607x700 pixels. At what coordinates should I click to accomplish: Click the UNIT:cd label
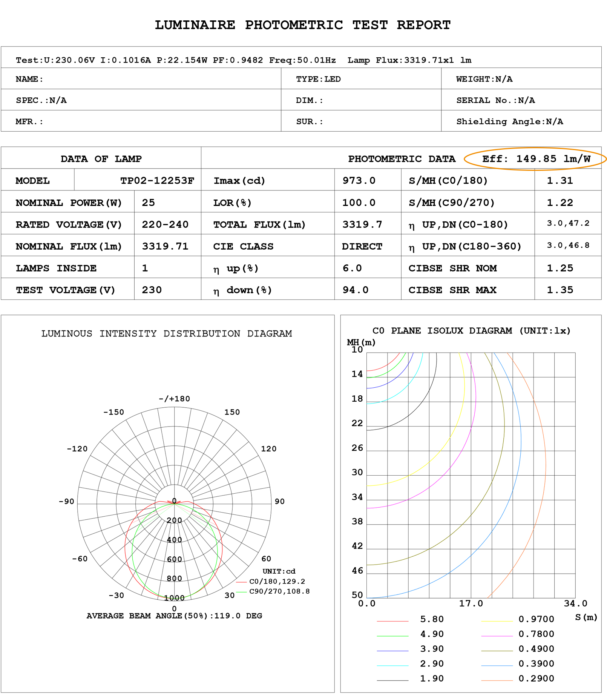279,571
